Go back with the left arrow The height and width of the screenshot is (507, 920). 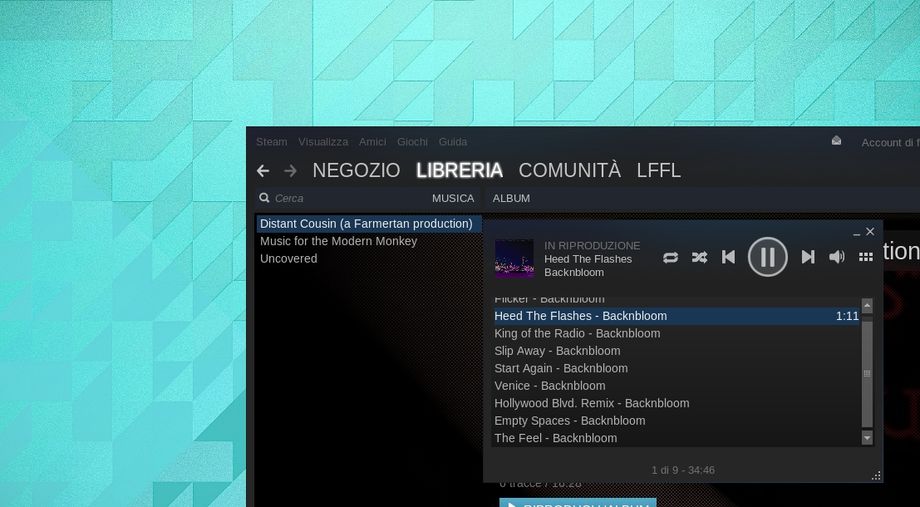263,171
